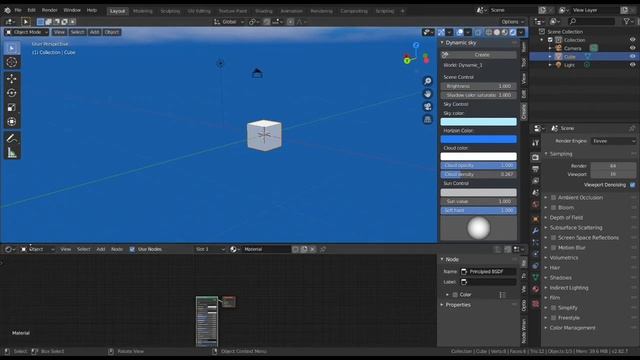The width and height of the screenshot is (640, 360).
Task: Hide Light with its eye icon
Action: [632, 65]
